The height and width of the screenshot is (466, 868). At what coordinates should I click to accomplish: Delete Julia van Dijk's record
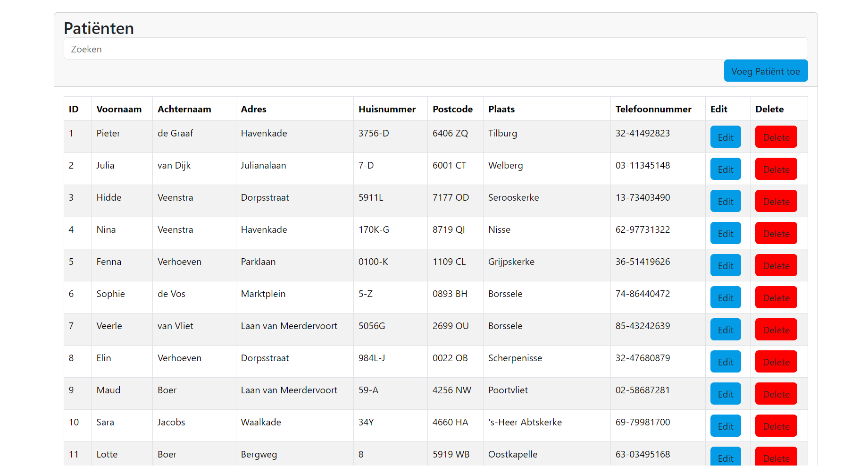point(776,169)
